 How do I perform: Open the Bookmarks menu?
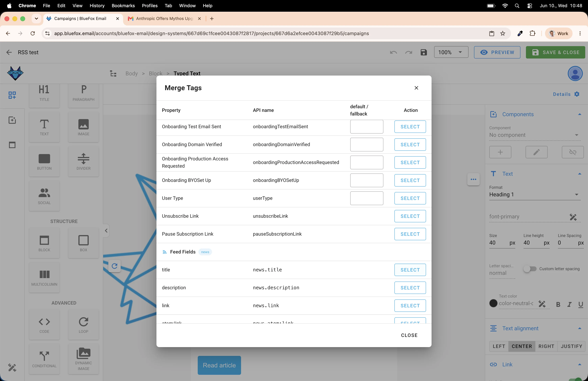123,6
